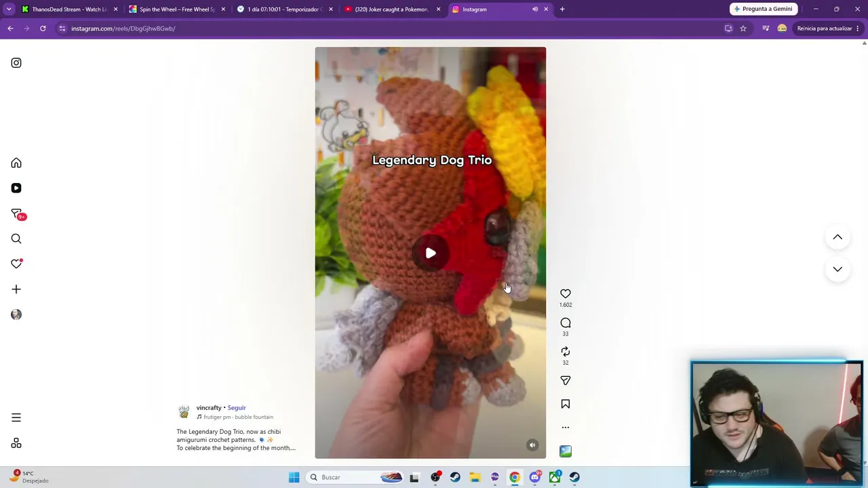Open the hamburger More menu in sidebar
868x488 pixels.
click(16, 418)
